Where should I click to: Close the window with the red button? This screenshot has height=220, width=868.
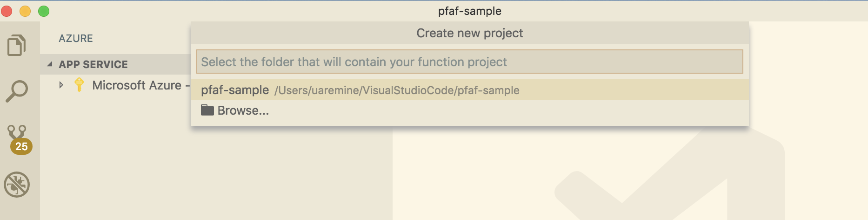7,11
